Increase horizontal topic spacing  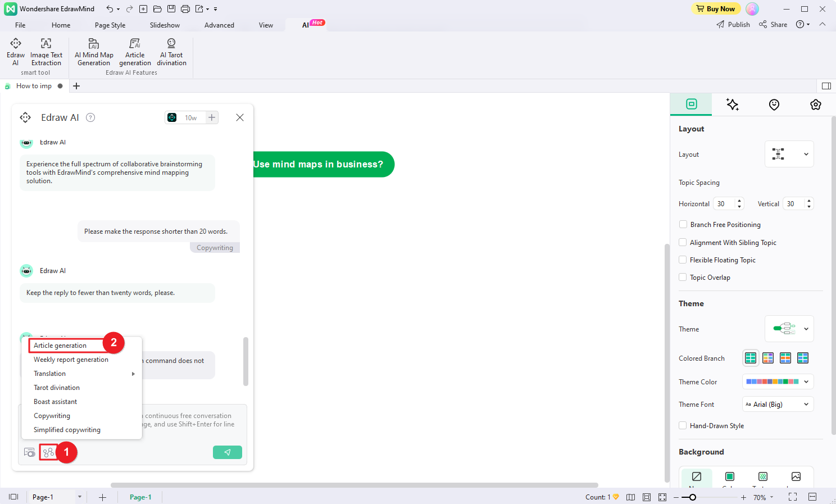tap(739, 201)
